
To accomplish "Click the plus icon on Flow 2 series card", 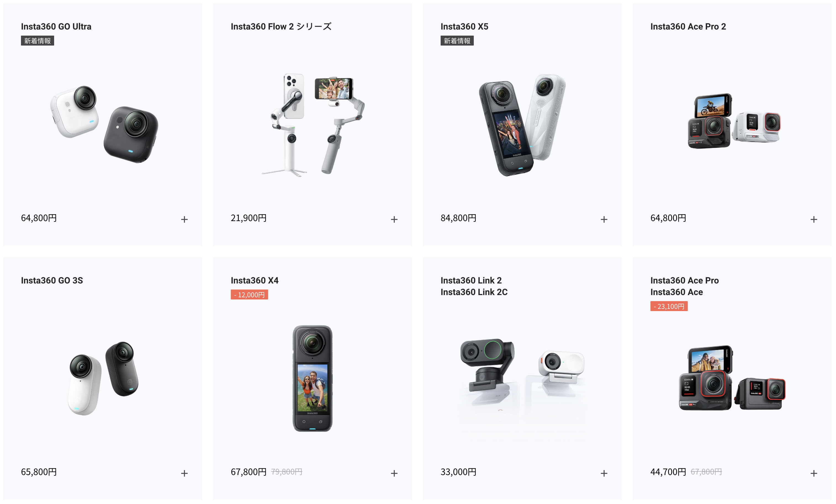I will tap(394, 219).
